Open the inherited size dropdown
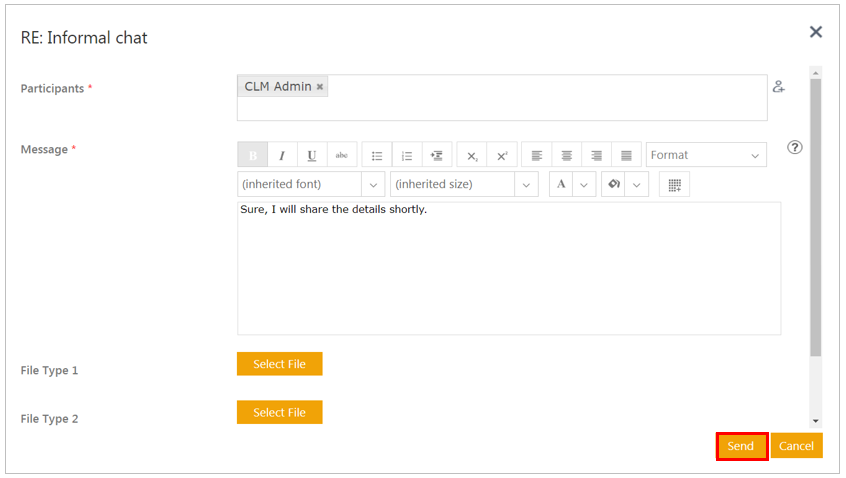This screenshot has width=846, height=478. (464, 185)
